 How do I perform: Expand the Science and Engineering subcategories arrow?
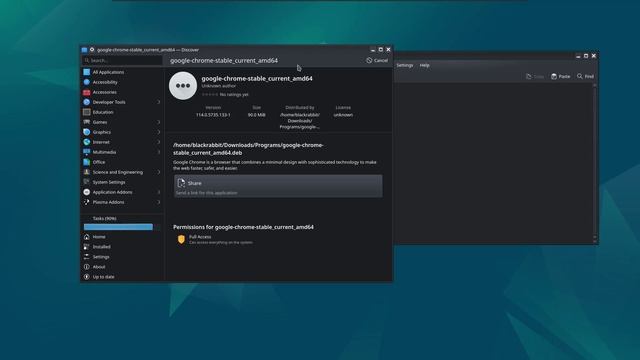(x=159, y=172)
